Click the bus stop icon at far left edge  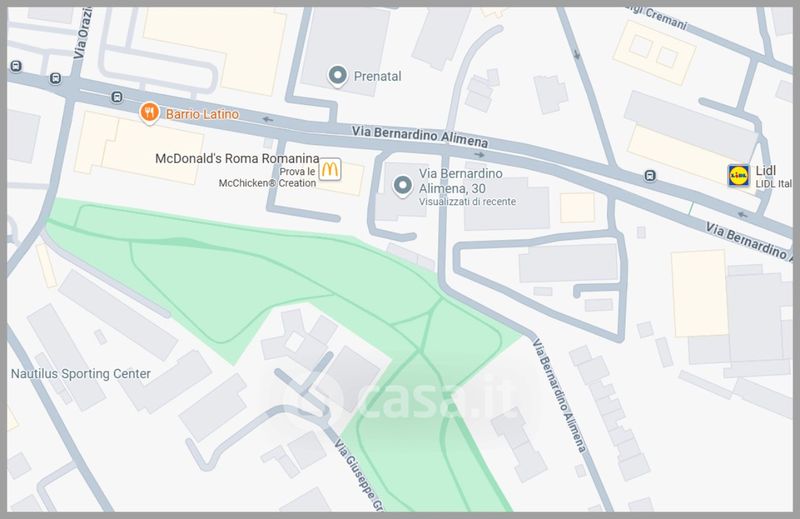tap(16, 66)
